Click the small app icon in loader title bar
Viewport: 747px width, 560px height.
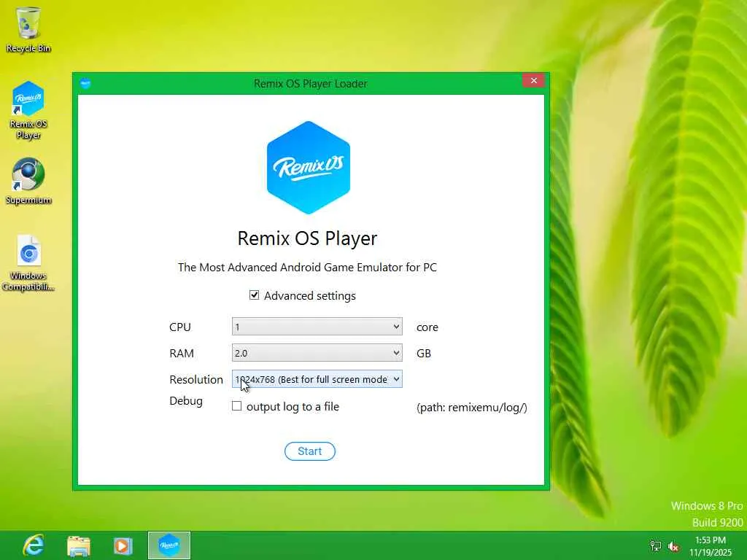click(x=85, y=83)
